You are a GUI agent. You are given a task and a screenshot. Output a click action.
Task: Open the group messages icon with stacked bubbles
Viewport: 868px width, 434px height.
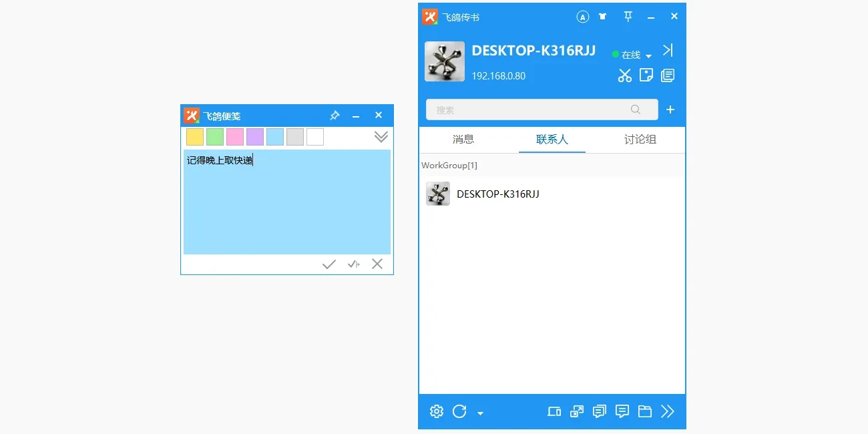(x=600, y=411)
